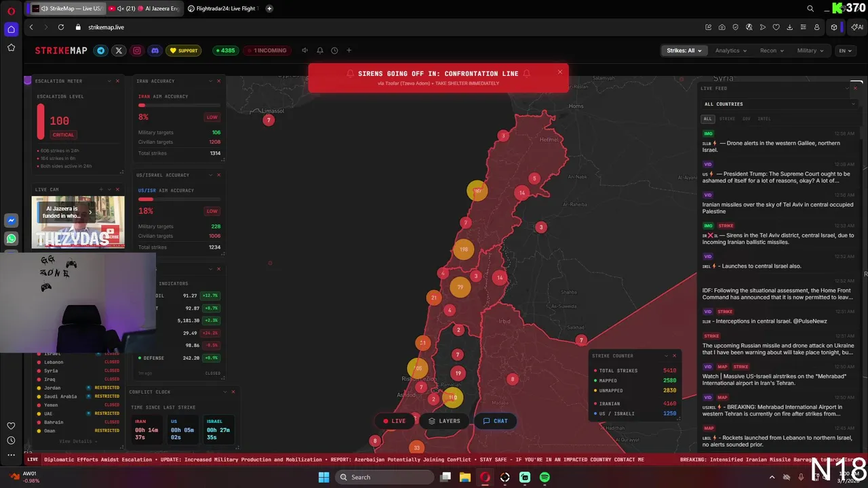Open the Military dropdown menu
Image resolution: width=868 pixels, height=488 pixels.
(810, 50)
